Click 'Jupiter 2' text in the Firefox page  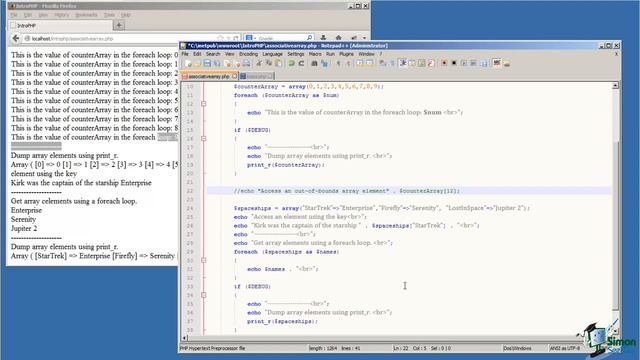pos(24,229)
